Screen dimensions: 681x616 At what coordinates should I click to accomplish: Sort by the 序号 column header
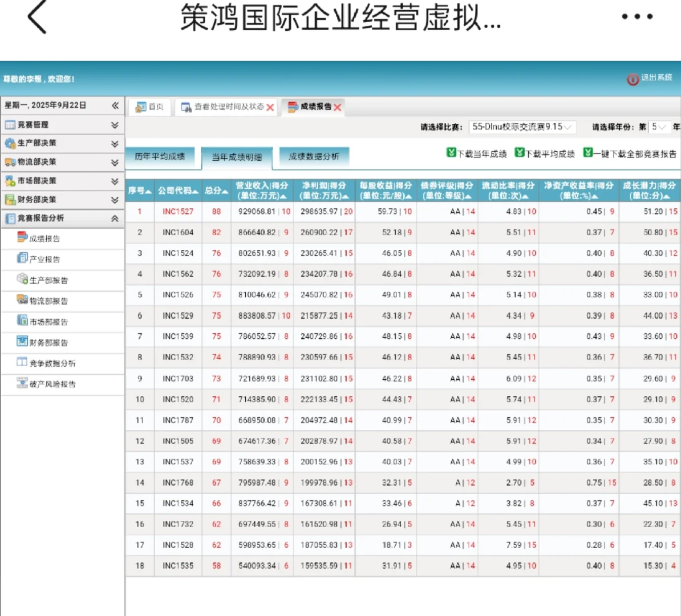(140, 191)
